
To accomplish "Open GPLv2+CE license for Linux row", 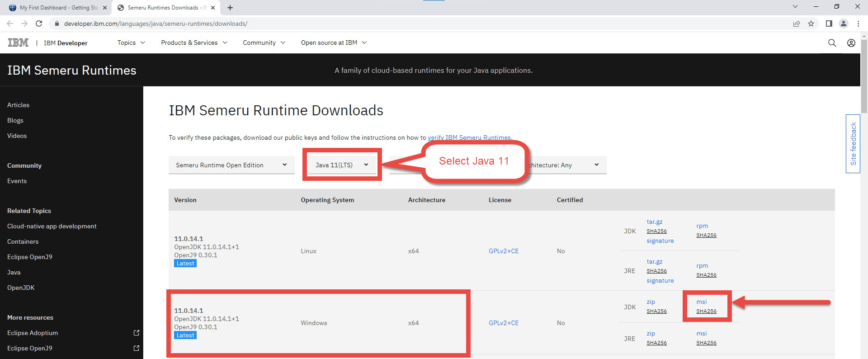I will click(504, 251).
